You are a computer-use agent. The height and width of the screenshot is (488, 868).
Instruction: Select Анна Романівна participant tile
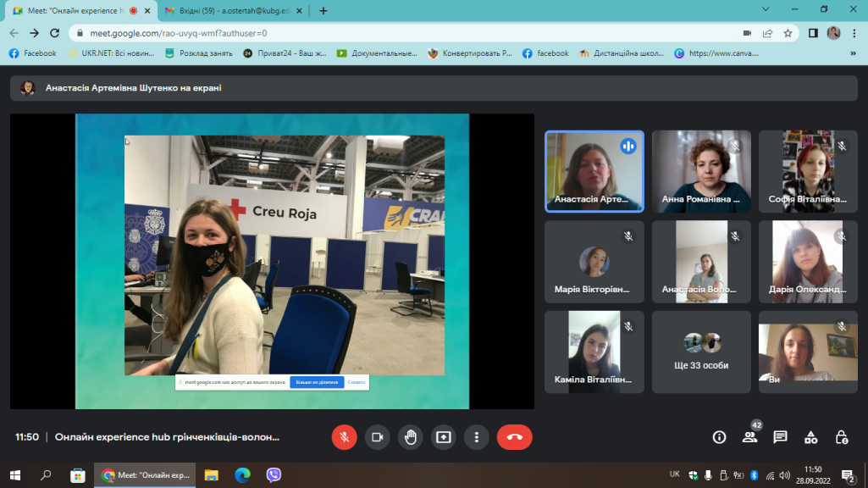pyautogui.click(x=701, y=172)
